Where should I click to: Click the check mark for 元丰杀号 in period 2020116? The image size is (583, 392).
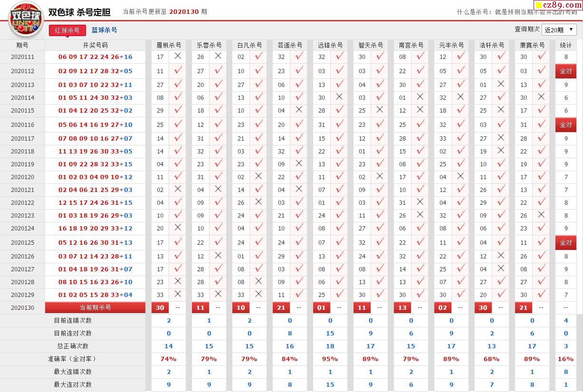[x=460, y=124]
